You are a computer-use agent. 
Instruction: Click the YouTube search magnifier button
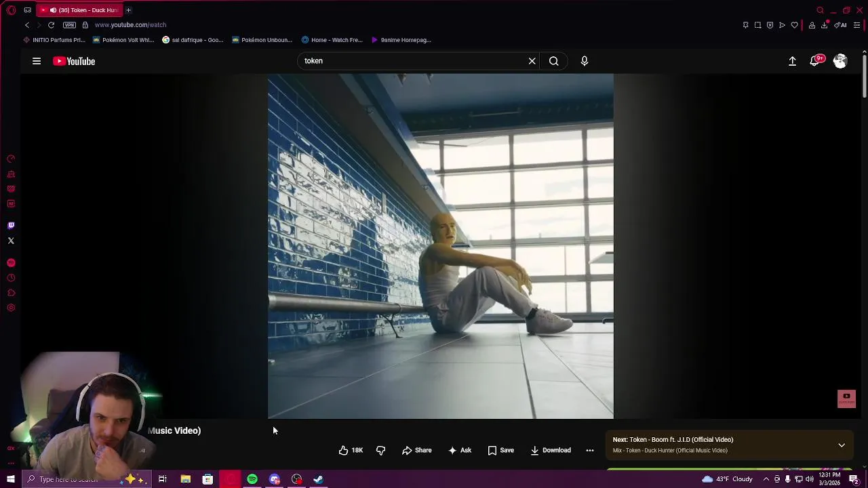coord(554,61)
